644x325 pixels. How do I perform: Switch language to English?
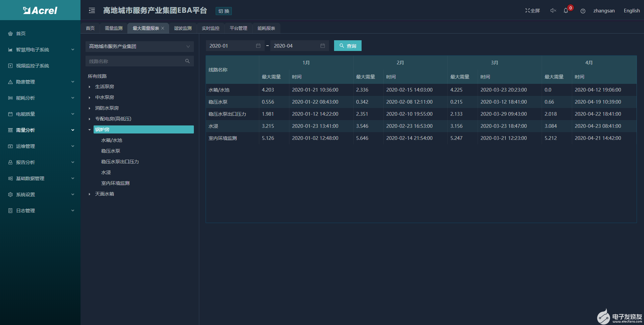coord(632,11)
